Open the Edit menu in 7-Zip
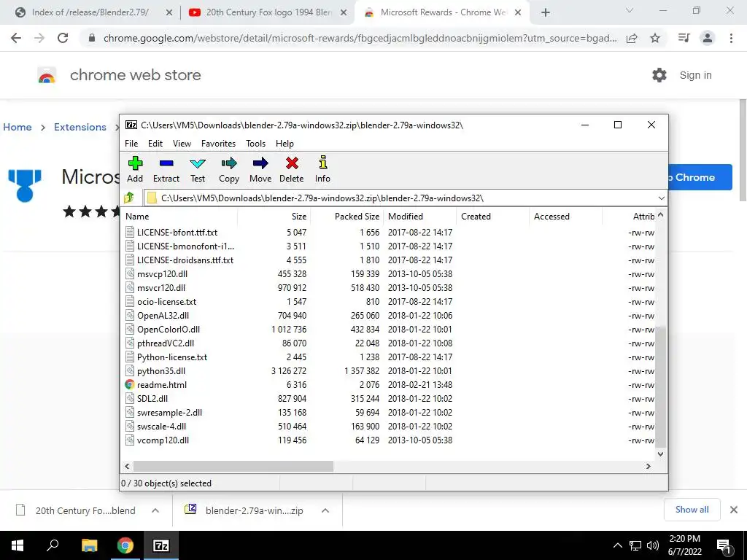Image resolution: width=747 pixels, height=560 pixels. (x=155, y=144)
